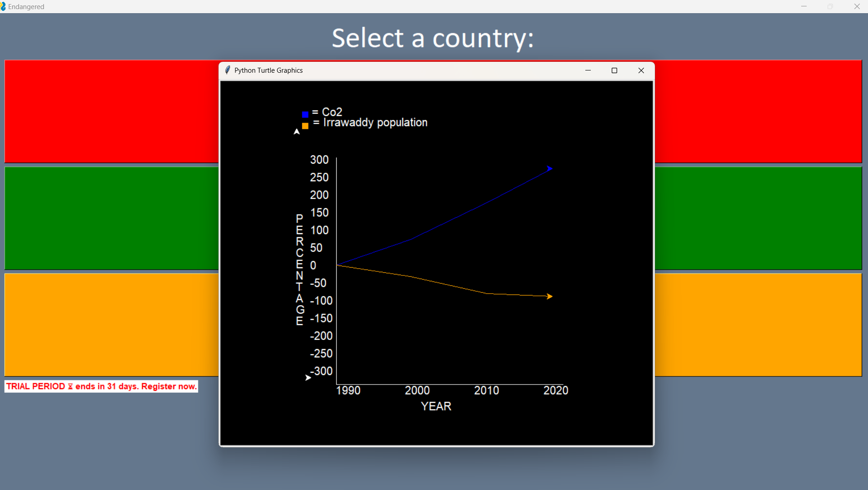Viewport: 868px width, 490px height.
Task: Click the arrowhead at the bottom of the y-axis
Action: tap(308, 378)
